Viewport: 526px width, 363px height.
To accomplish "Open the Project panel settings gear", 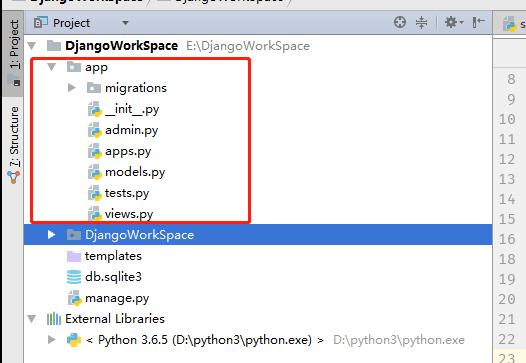I will 454,22.
